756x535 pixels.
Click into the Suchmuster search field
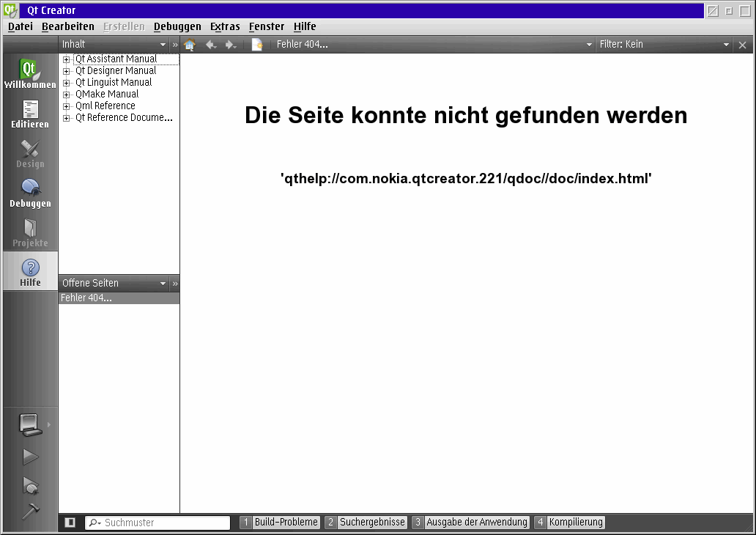pos(157,523)
